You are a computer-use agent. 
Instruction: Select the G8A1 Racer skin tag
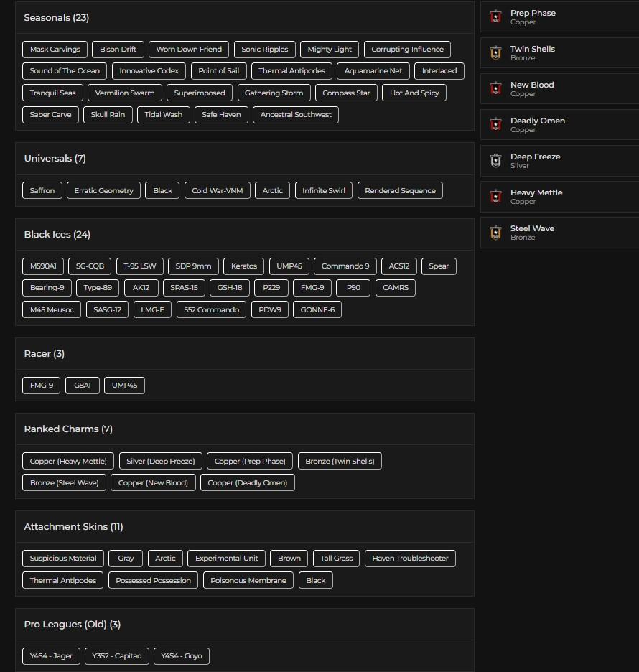(x=83, y=386)
